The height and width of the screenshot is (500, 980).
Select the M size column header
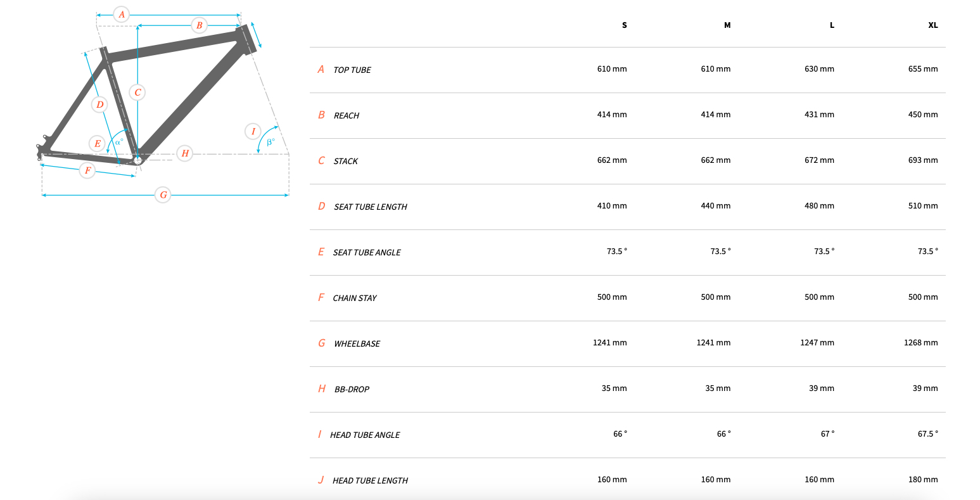(727, 25)
